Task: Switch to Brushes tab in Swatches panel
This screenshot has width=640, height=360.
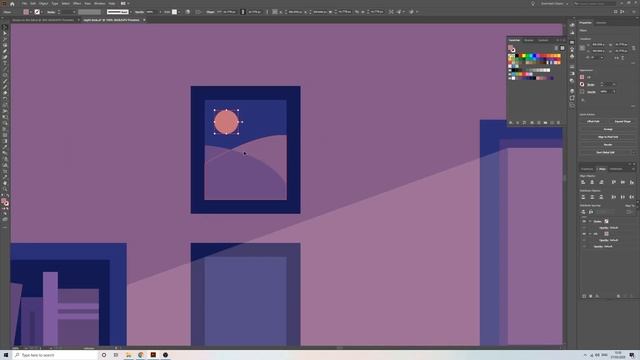Action: point(529,40)
